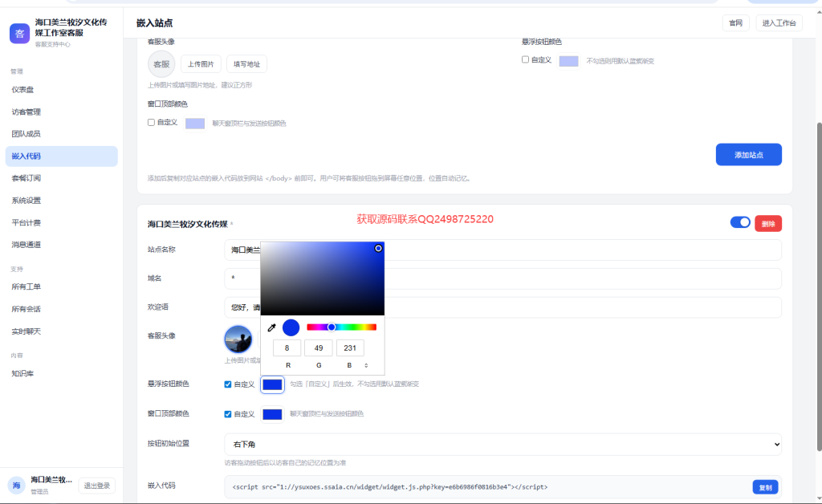The width and height of the screenshot is (822, 504).
Task: Uncheck 自定义 for site 窗口顶部颜色
Action: click(x=227, y=414)
